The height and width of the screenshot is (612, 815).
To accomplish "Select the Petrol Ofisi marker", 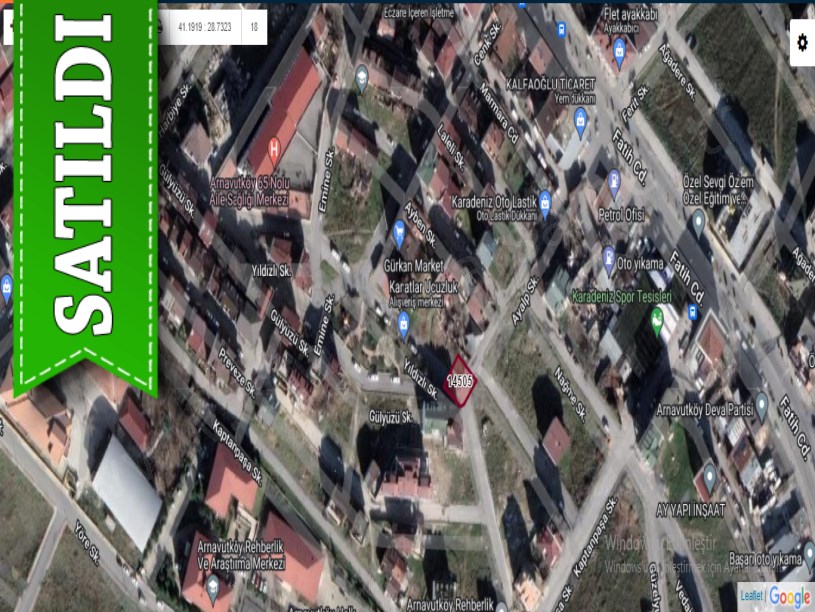I will 614,182.
